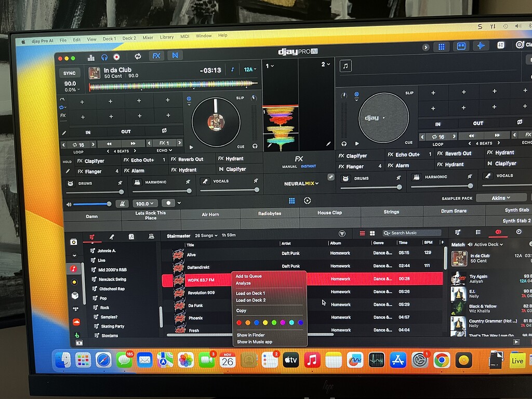The width and height of the screenshot is (532, 399).
Task: Click the Search Music field
Action: (x=413, y=233)
